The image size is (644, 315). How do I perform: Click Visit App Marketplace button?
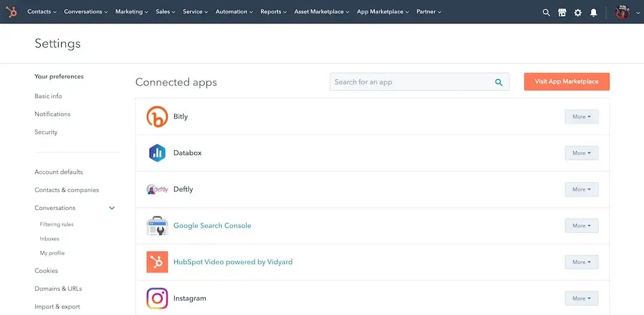[566, 82]
